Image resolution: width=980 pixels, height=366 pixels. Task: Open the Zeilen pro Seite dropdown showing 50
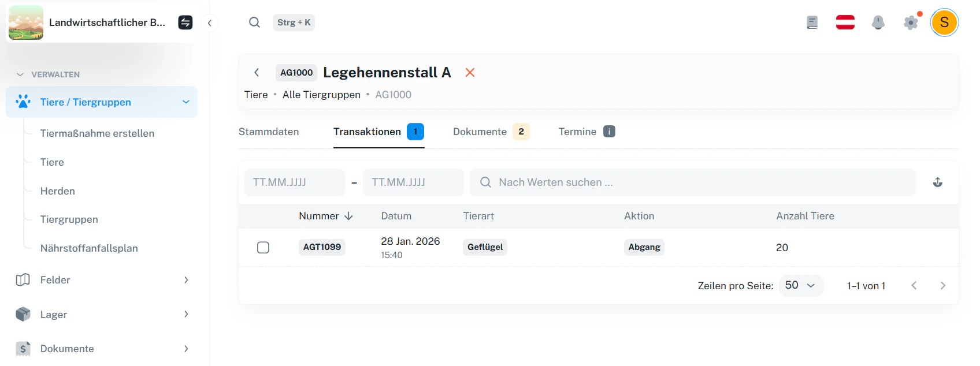(801, 285)
